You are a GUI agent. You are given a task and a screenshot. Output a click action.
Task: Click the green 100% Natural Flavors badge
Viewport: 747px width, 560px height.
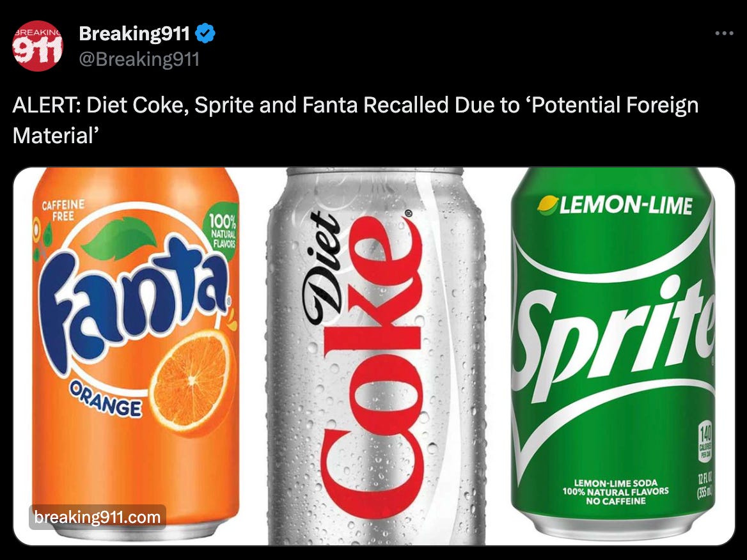[x=223, y=231]
